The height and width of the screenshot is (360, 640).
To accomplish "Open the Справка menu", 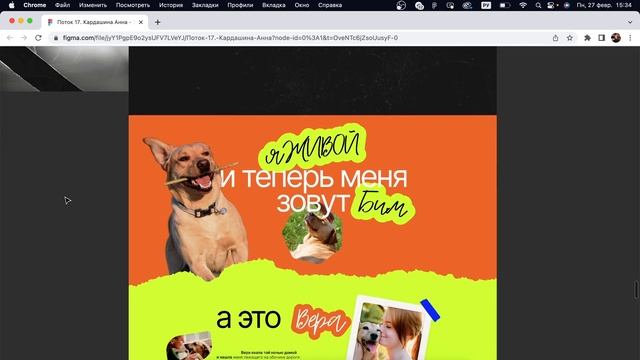I will [330, 5].
